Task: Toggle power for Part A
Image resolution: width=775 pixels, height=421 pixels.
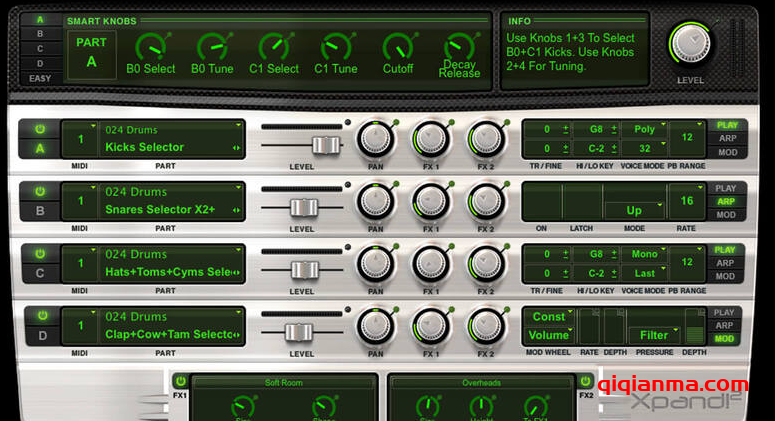Action: [40, 129]
